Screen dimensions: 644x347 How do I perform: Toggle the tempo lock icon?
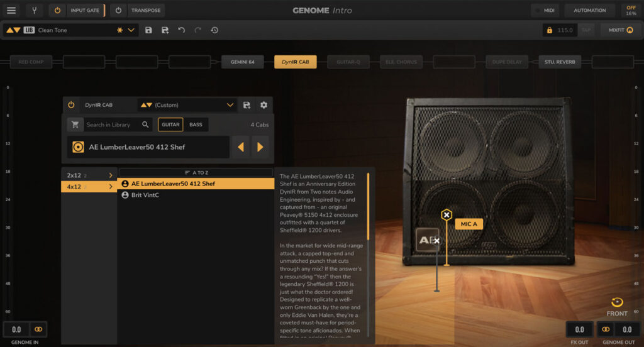point(549,30)
